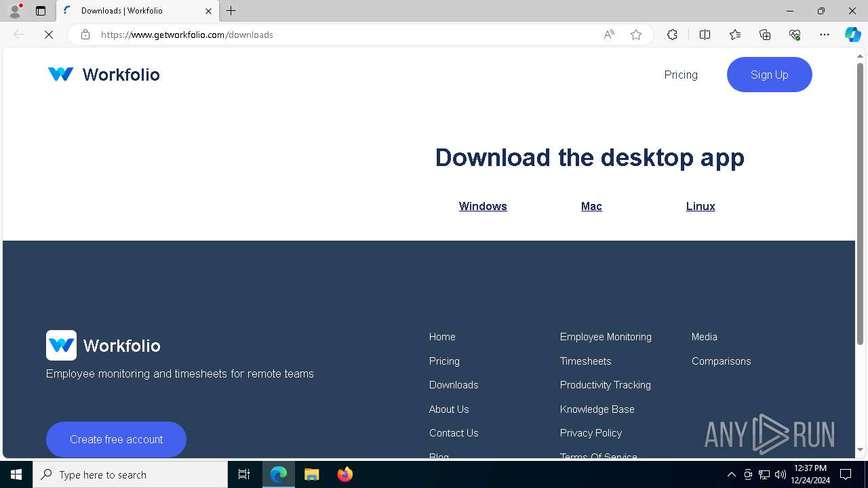Screen dimensions: 868x488
Task: Stop loading the page
Action: click(49, 35)
